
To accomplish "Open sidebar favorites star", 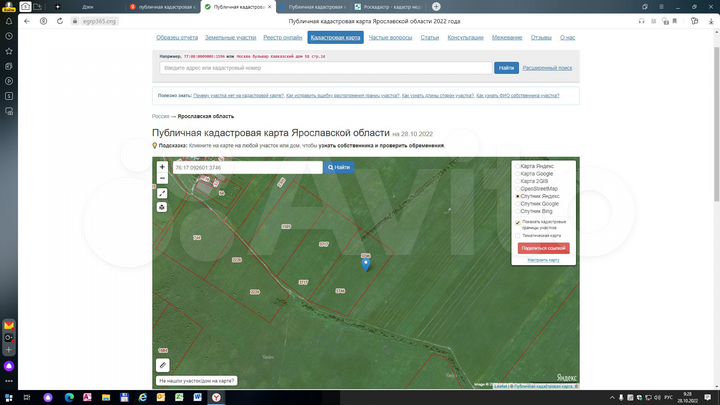I will [x=9, y=51].
